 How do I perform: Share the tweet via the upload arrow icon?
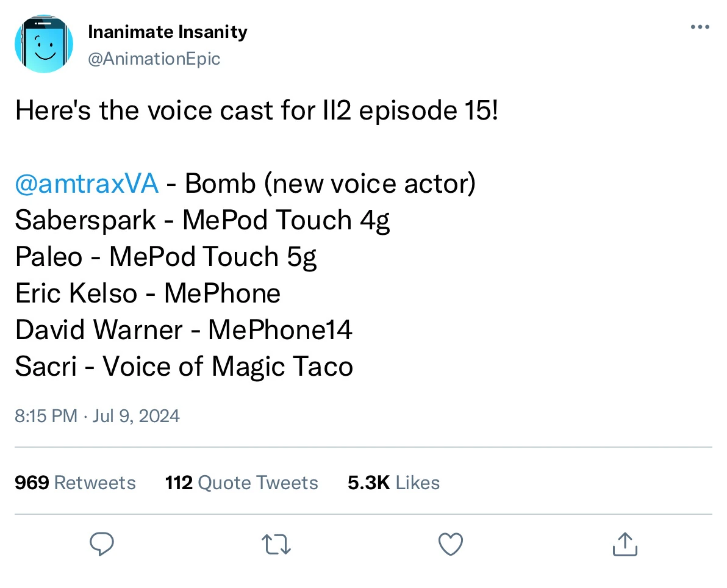tap(625, 543)
